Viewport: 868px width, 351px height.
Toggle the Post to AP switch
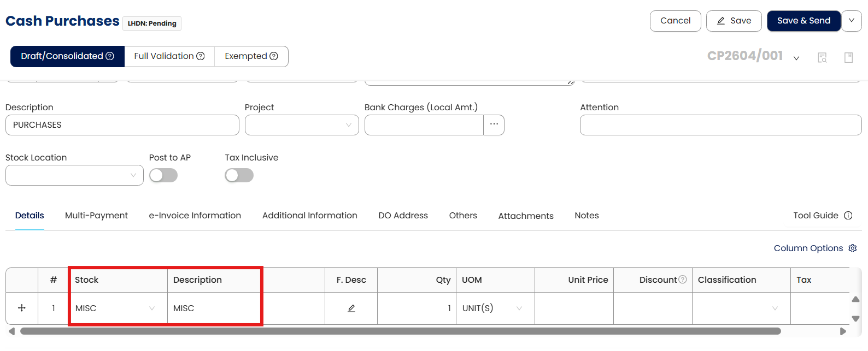pos(163,175)
